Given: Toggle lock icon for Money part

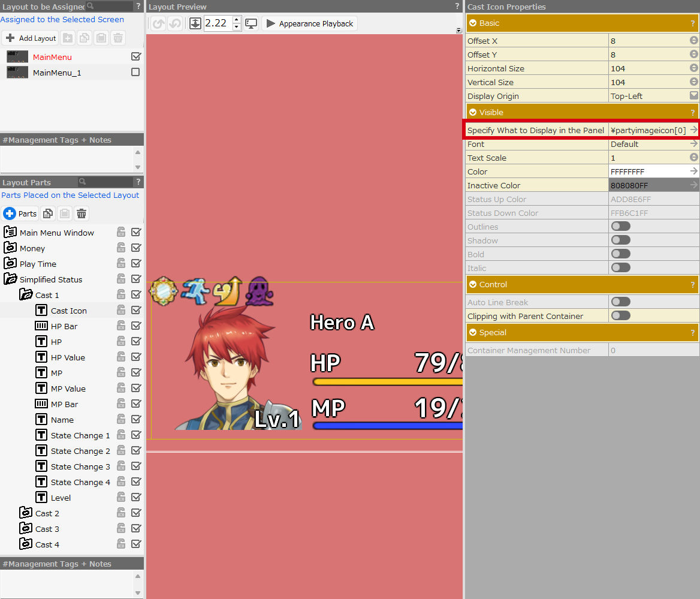Looking at the screenshot, I should pos(121,248).
